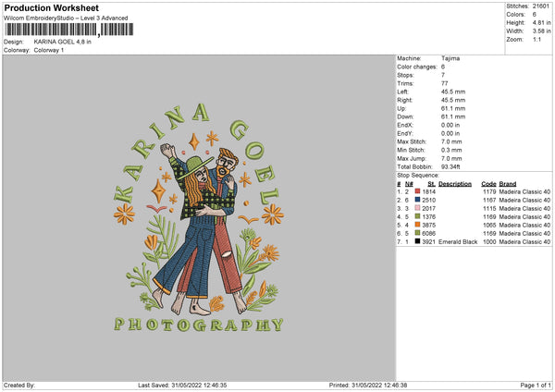
Task: Click the 'Right:' label
Action: click(404, 100)
